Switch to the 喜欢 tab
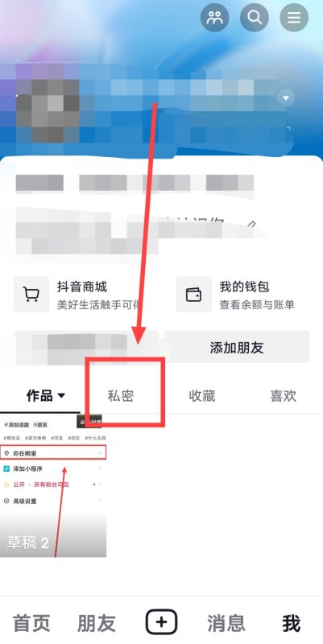The height and width of the screenshot is (644, 323). click(x=283, y=396)
